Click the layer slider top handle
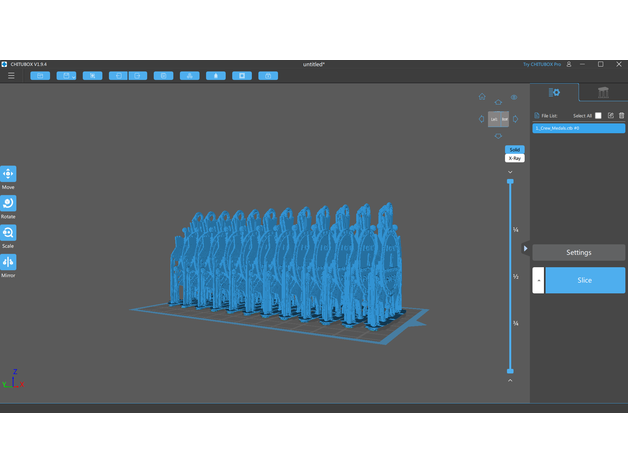Screen dimensions: 628x472 510,181
